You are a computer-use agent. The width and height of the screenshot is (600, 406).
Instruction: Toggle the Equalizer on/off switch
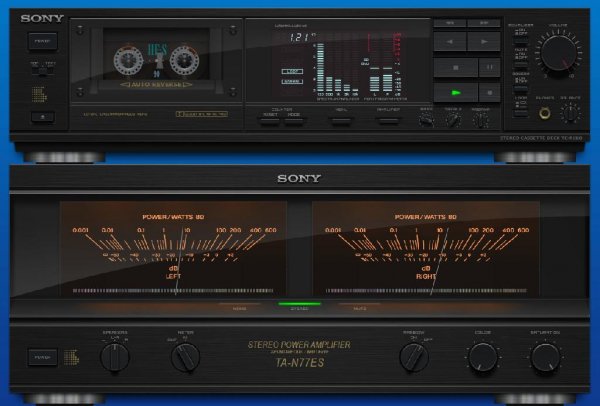(x=520, y=39)
